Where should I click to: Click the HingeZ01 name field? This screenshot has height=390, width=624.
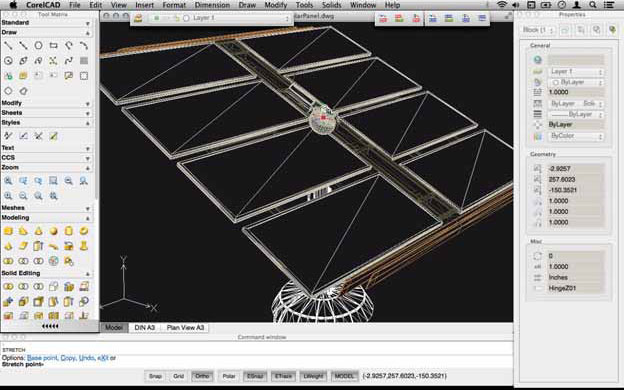[x=575, y=288]
